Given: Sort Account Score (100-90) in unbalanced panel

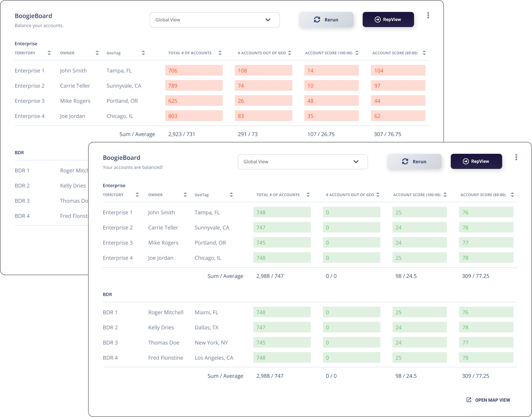Looking at the screenshot, I should (357, 53).
